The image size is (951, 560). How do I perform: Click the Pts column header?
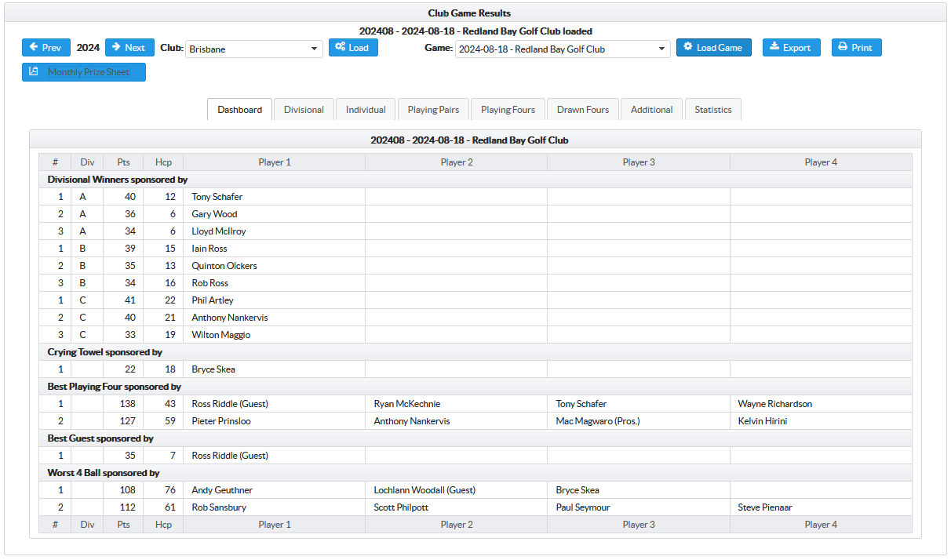[123, 162]
